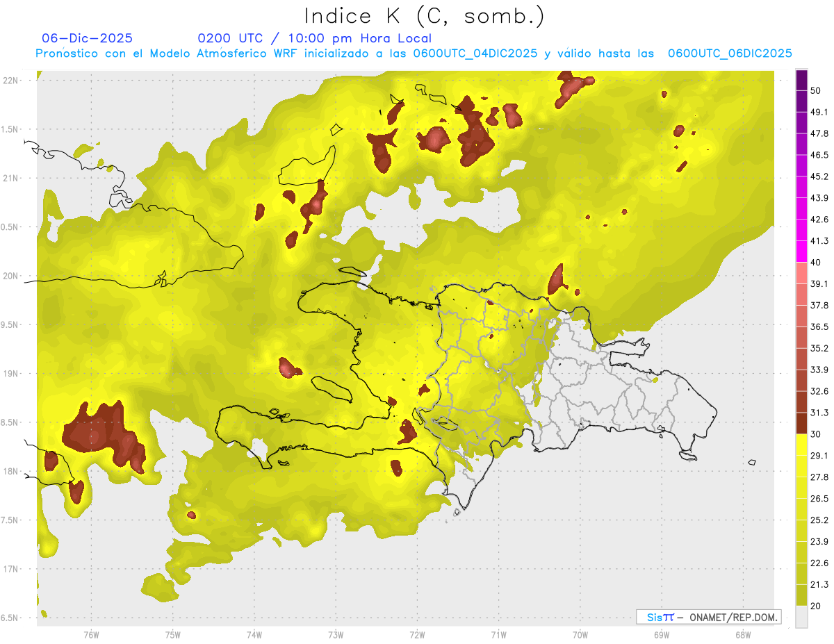This screenshot has width=834, height=644.
Task: Click the colorbar label "45.2"
Action: click(x=819, y=176)
